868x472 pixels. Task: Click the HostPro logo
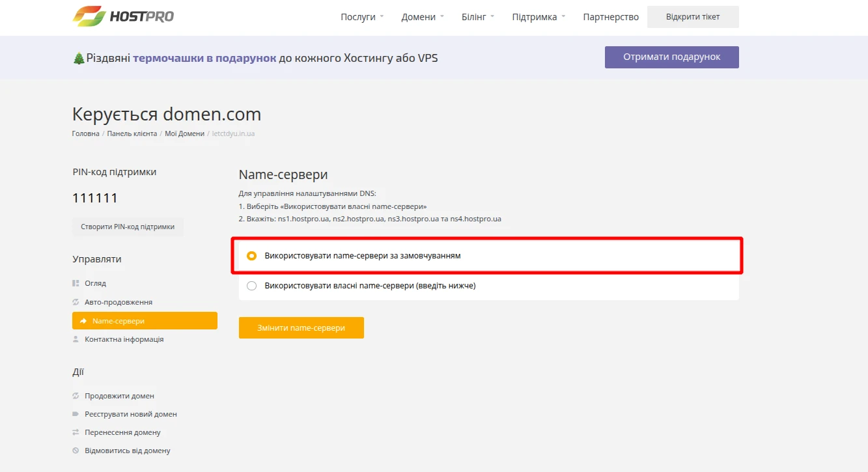coord(122,16)
